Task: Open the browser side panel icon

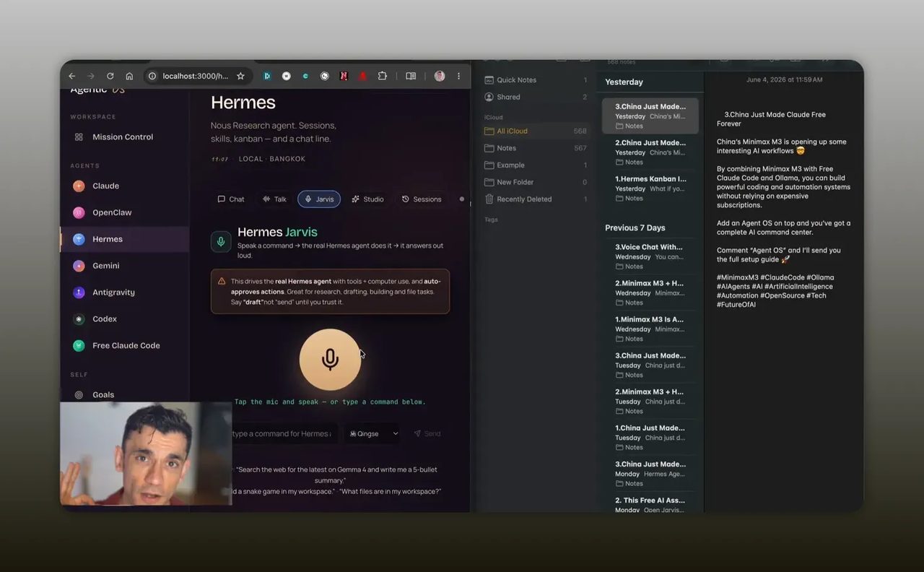Action: (411, 76)
